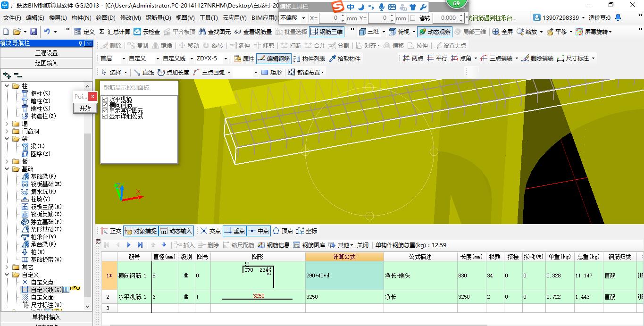Click the undo arrow icon

click(47, 32)
